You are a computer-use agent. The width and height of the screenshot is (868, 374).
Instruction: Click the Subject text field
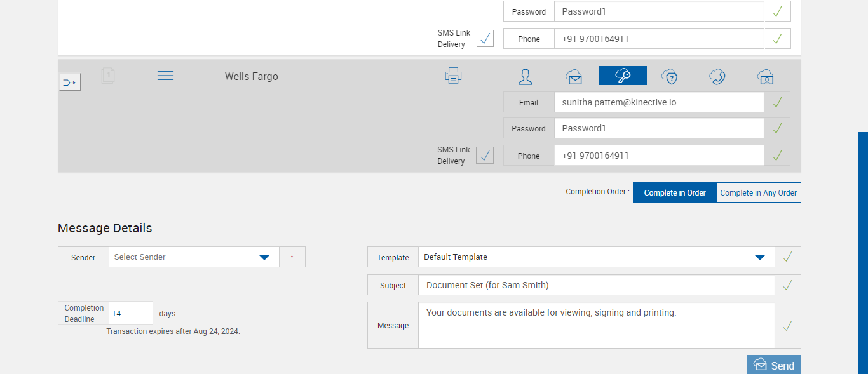[x=595, y=285]
